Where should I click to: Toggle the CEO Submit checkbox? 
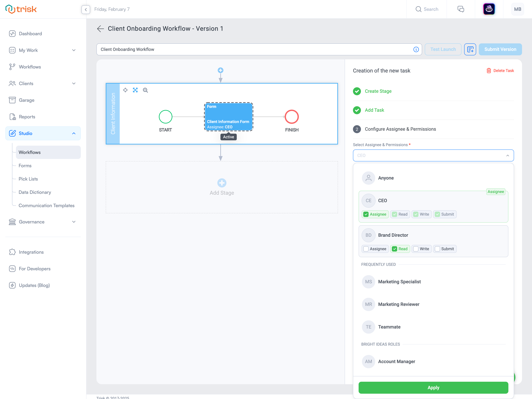[437, 214]
